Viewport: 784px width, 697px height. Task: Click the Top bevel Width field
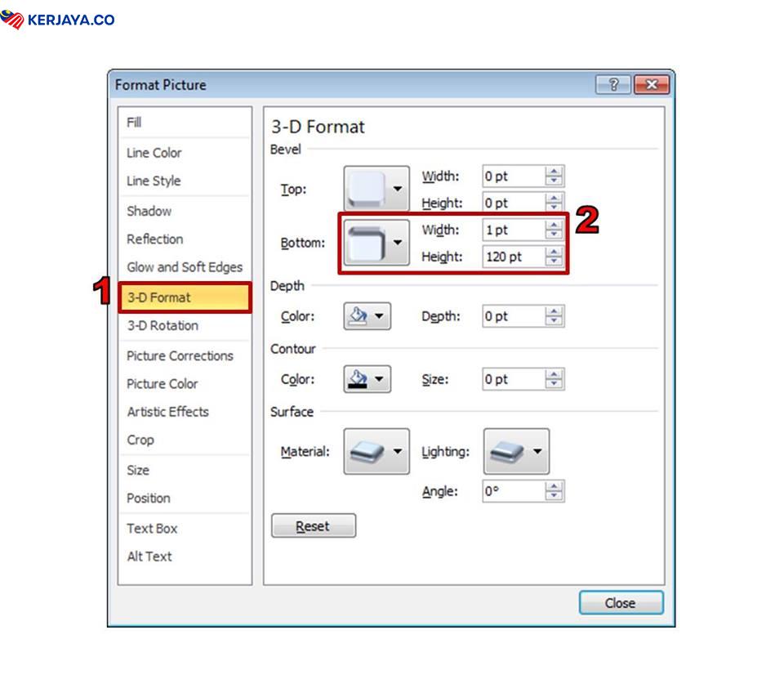point(514,176)
